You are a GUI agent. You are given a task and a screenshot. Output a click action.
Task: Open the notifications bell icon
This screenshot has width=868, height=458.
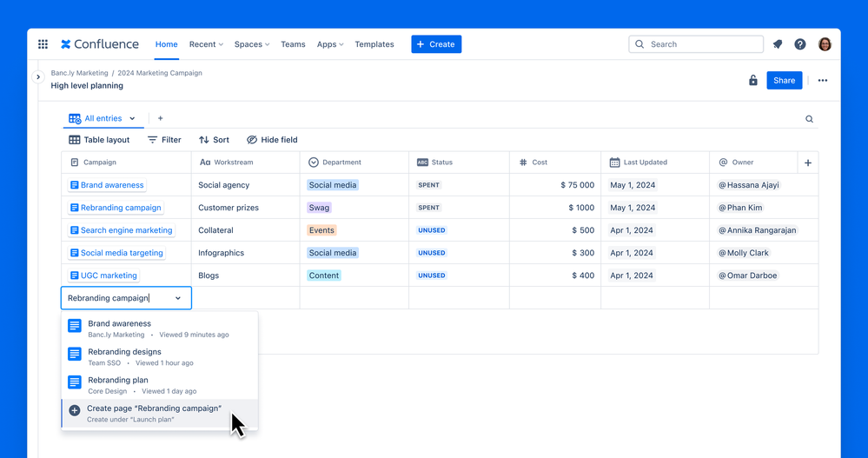[778, 44]
